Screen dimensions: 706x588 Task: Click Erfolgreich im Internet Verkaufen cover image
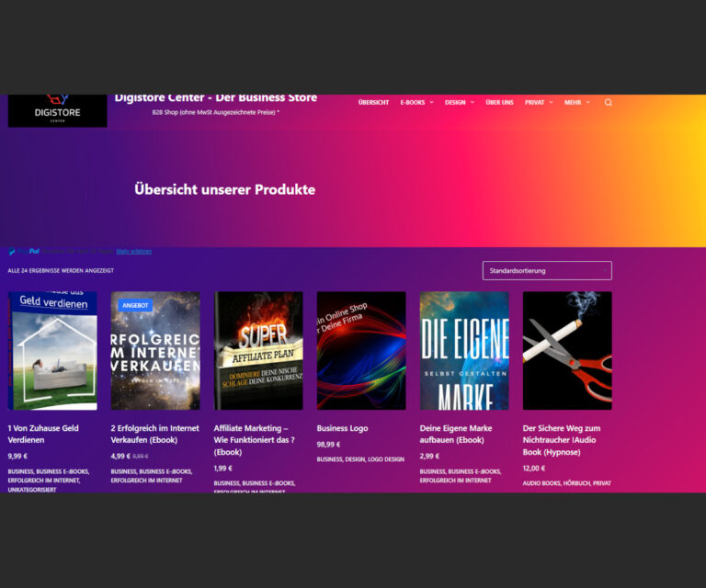pyautogui.click(x=155, y=351)
